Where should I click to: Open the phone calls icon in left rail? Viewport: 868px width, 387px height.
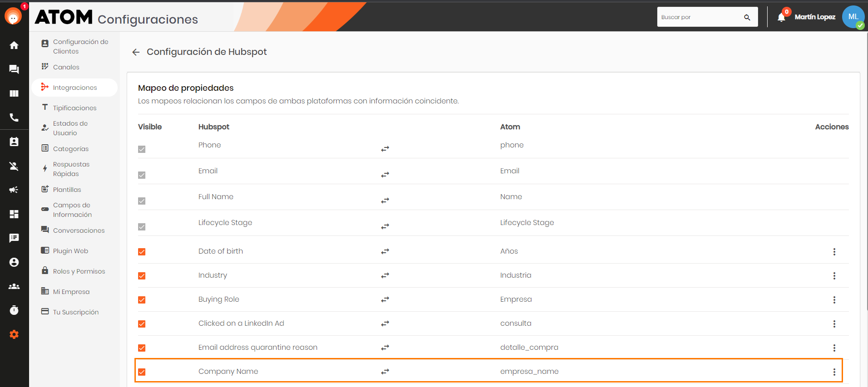[x=14, y=118]
